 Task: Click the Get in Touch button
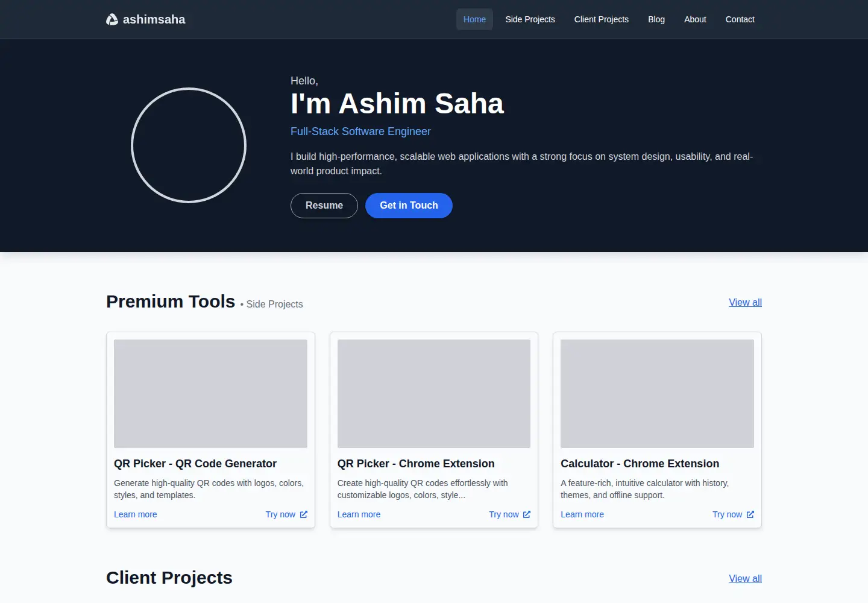tap(409, 206)
